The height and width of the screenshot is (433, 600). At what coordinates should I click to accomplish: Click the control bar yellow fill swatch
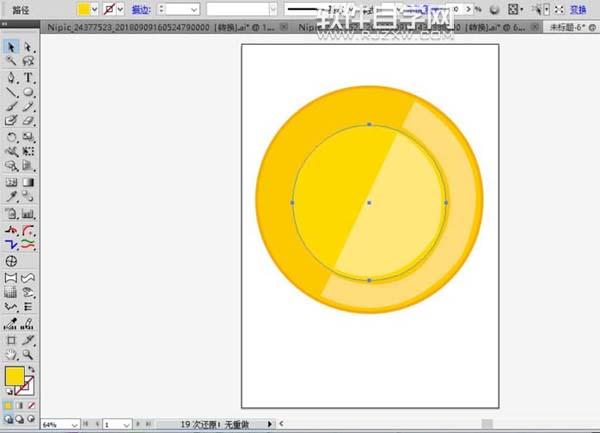[x=83, y=9]
